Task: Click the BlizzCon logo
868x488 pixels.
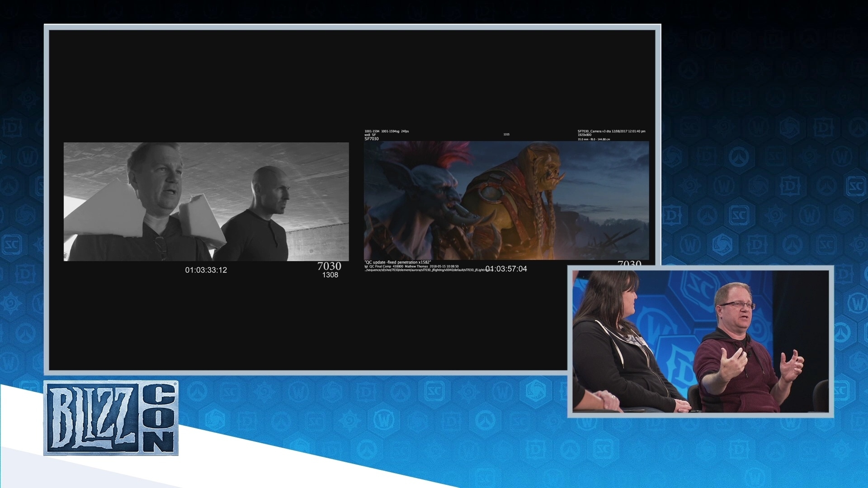Action: coord(111,418)
